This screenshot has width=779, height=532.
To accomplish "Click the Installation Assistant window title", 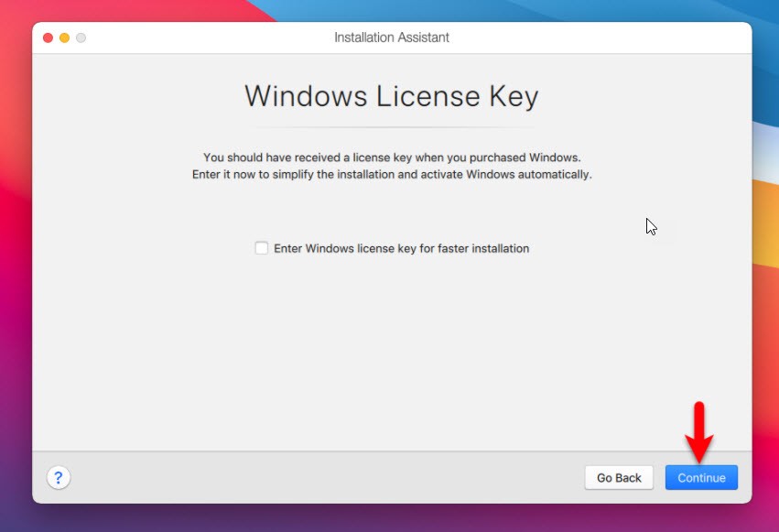I will 392,38.
